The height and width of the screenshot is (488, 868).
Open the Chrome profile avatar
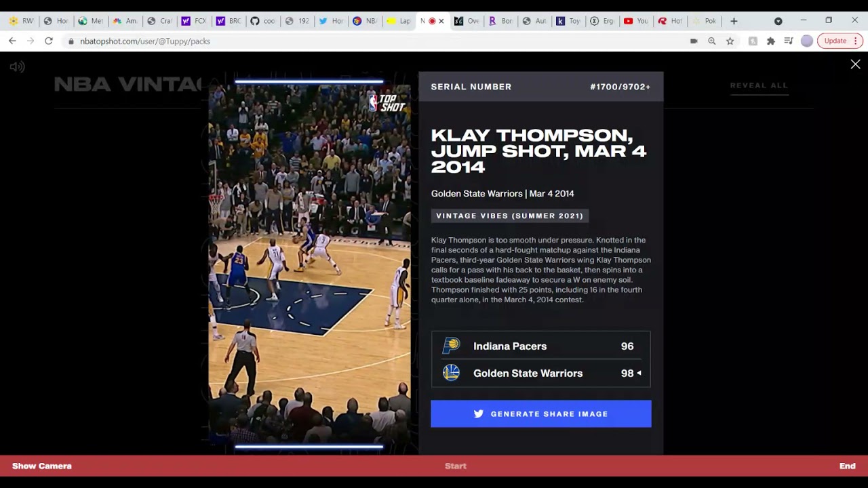point(807,41)
